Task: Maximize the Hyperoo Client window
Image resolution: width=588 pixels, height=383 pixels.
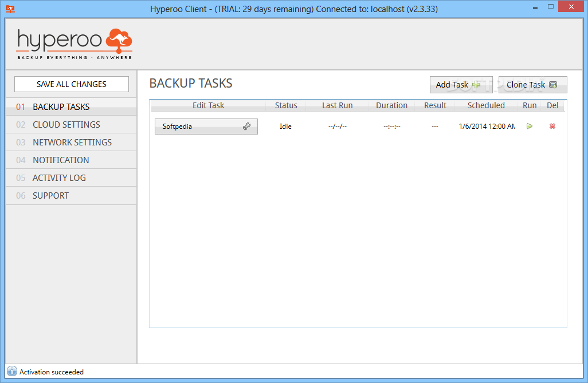Action: (551, 7)
